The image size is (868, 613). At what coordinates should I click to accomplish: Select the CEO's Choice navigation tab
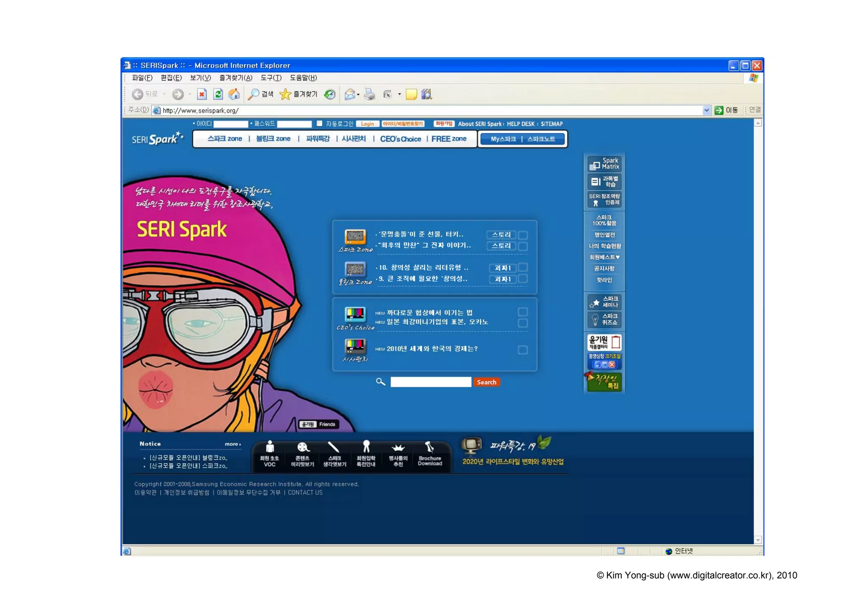click(x=400, y=139)
